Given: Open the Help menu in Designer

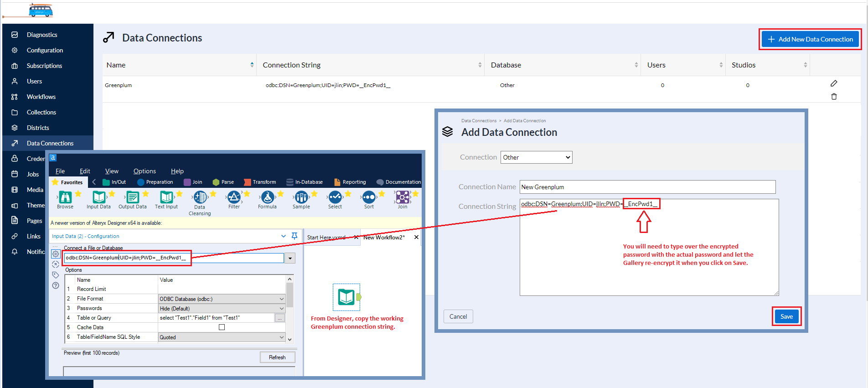Looking at the screenshot, I should tap(177, 171).
